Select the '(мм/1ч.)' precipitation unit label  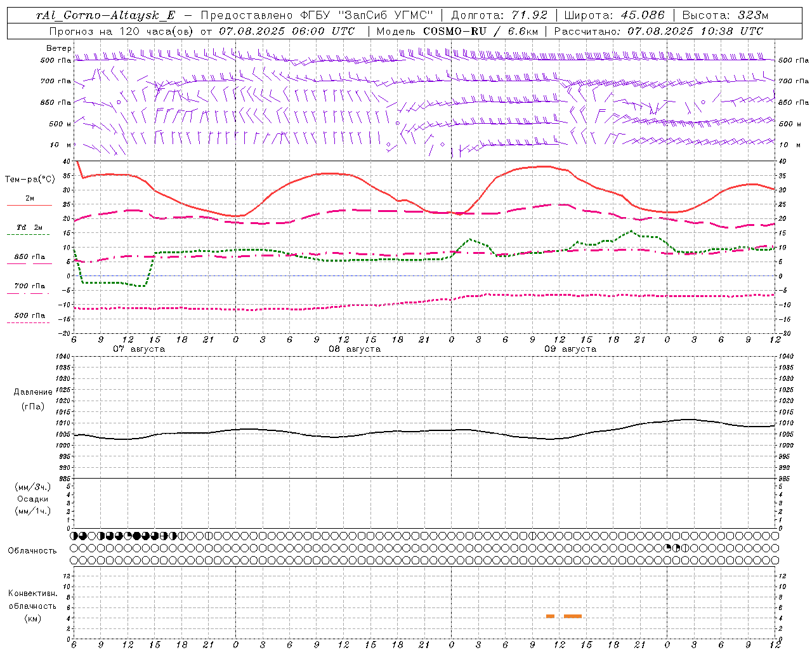tap(33, 511)
